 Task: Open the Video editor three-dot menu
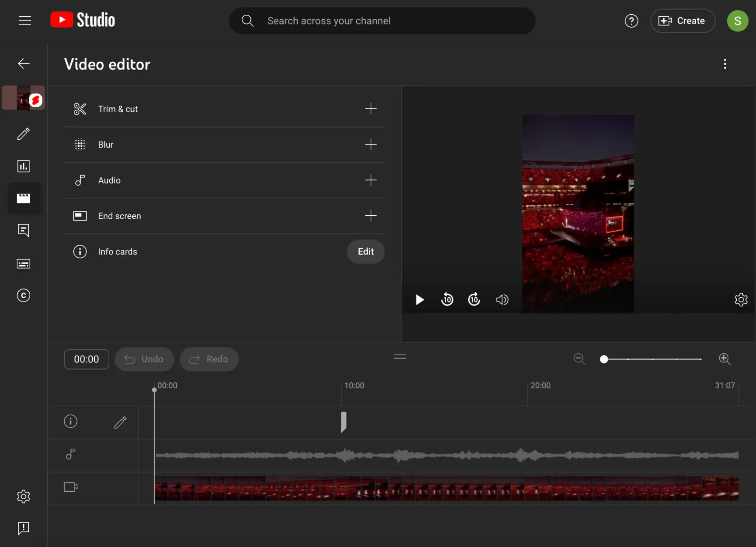tap(725, 64)
